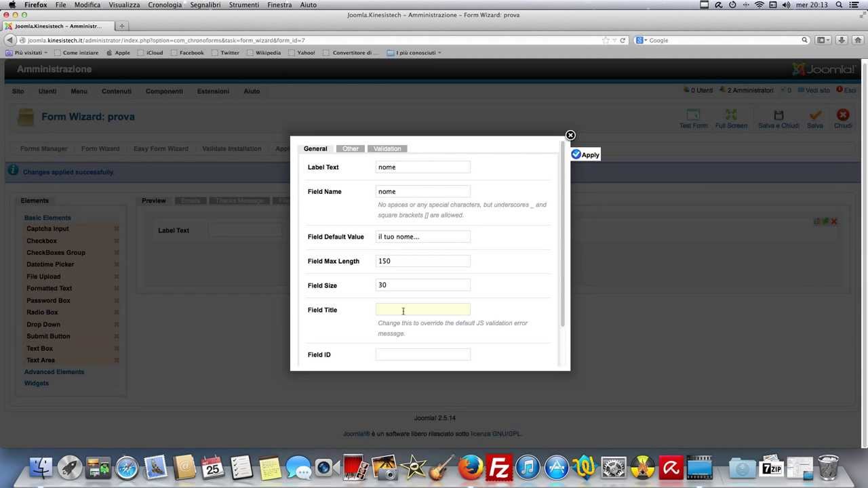868x488 pixels.
Task: Open the Visualizza menu
Action: pos(124,5)
